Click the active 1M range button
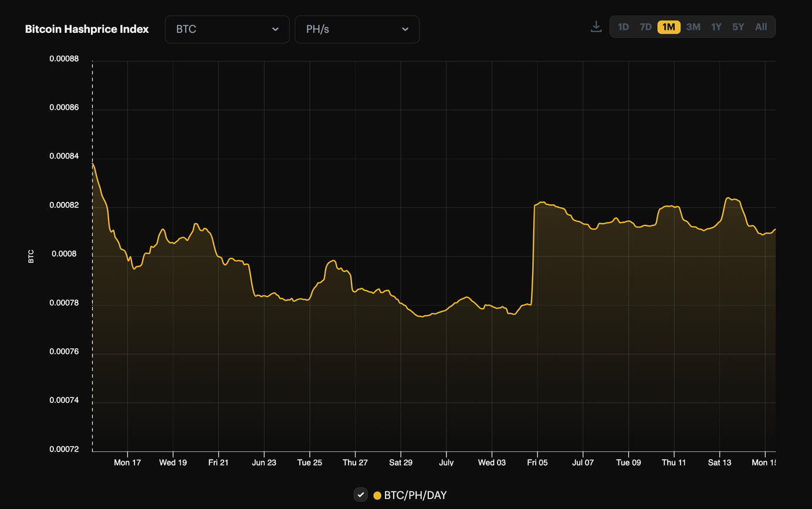This screenshot has width=812, height=509. (668, 26)
